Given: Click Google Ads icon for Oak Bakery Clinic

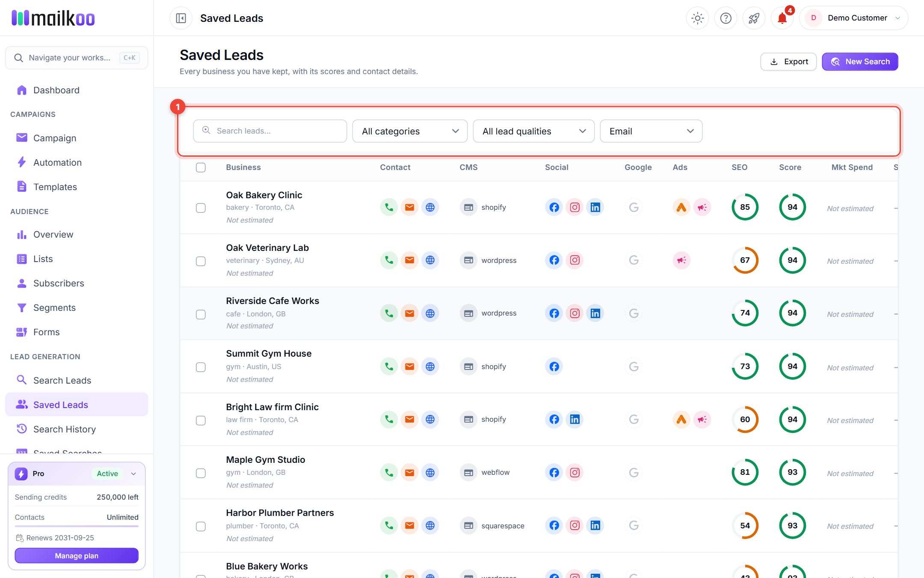Looking at the screenshot, I should point(681,207).
